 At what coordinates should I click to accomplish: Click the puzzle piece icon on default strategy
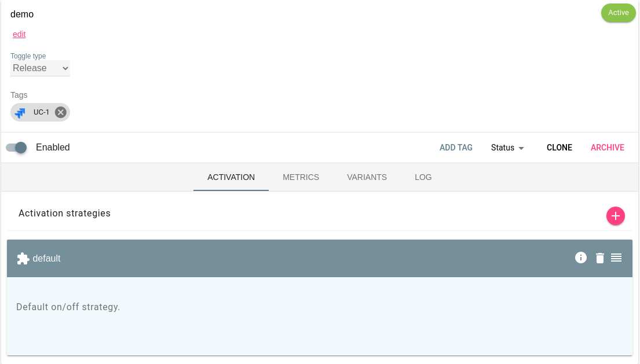pos(23,258)
